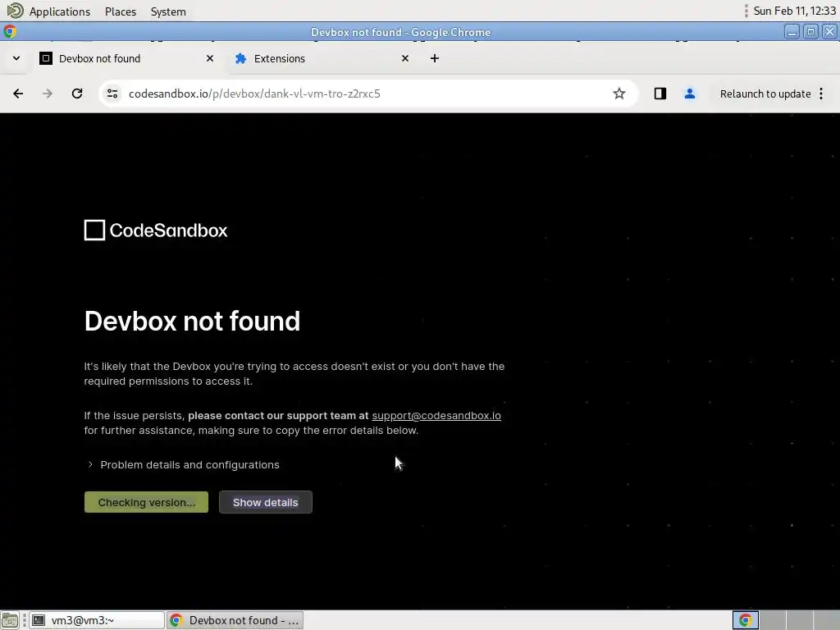Open the Chrome side panel
The image size is (840, 630).
pos(660,94)
